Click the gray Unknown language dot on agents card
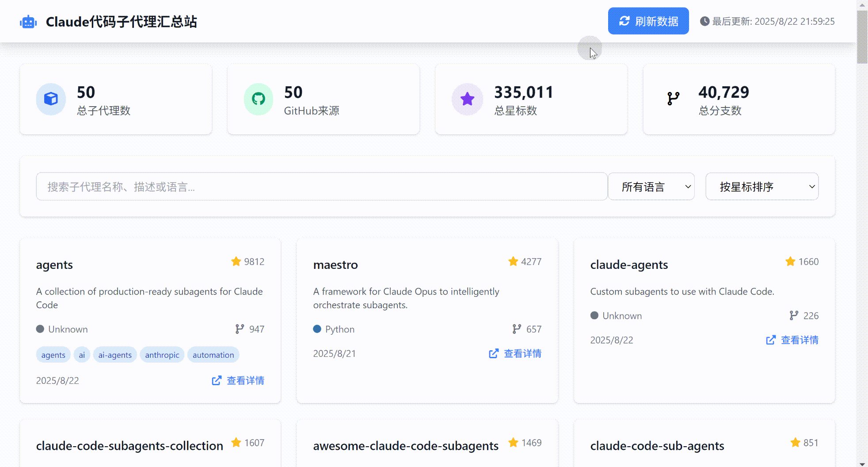Viewport: 868px width, 467px height. (x=40, y=329)
